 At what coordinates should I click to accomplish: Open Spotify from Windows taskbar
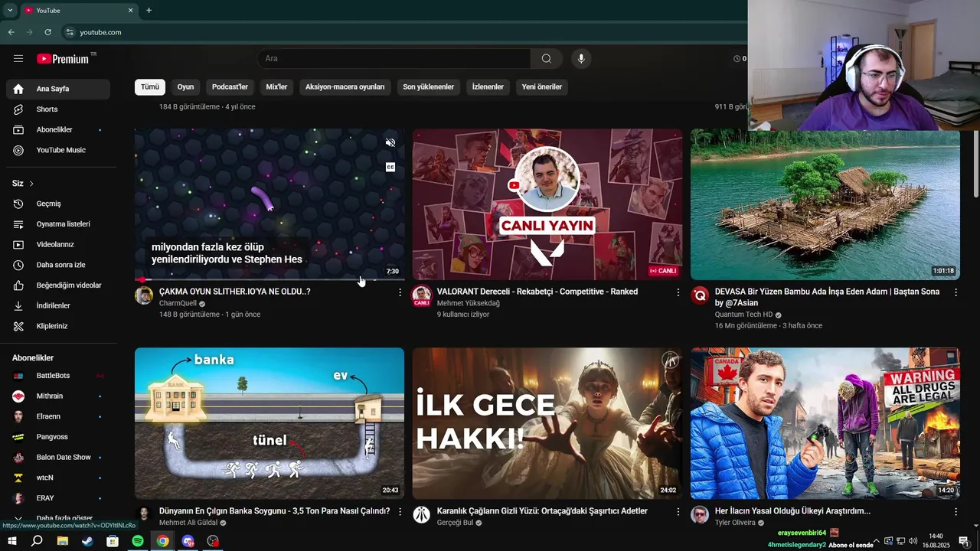(x=138, y=541)
